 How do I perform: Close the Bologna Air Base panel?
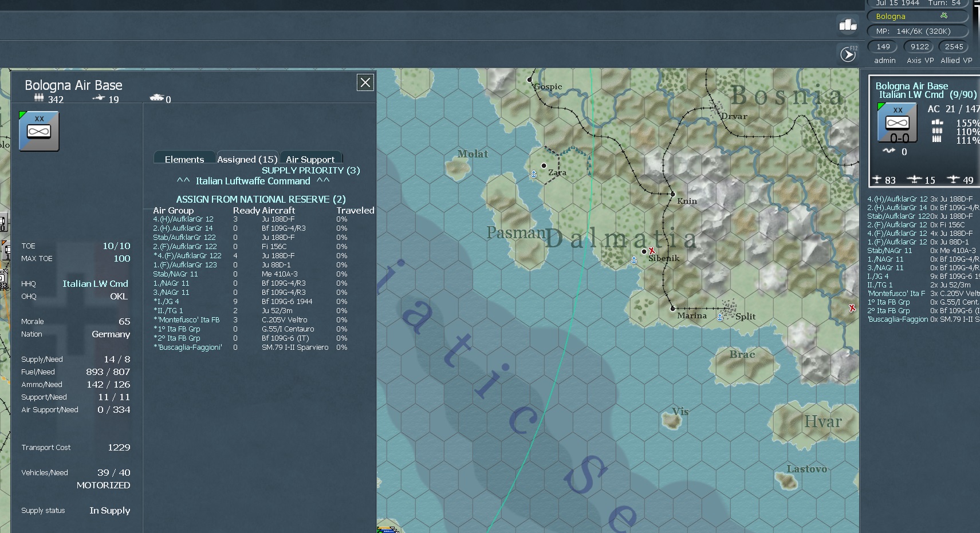tap(365, 82)
